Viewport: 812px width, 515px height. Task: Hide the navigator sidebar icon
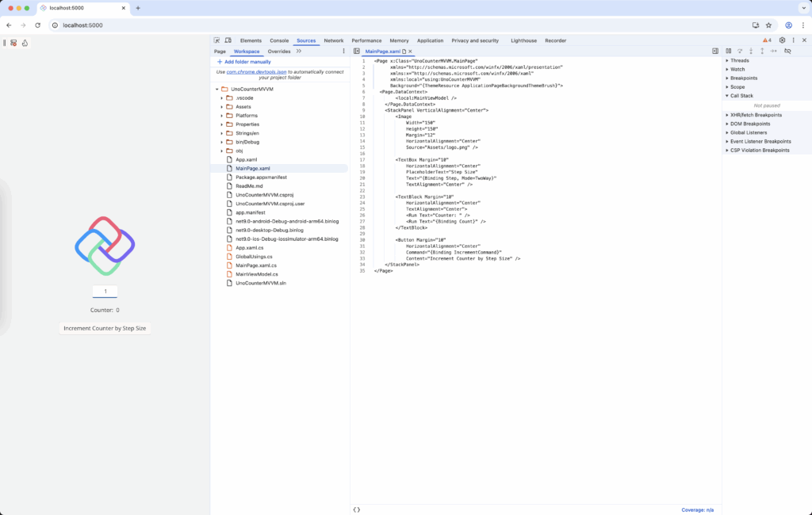[357, 51]
